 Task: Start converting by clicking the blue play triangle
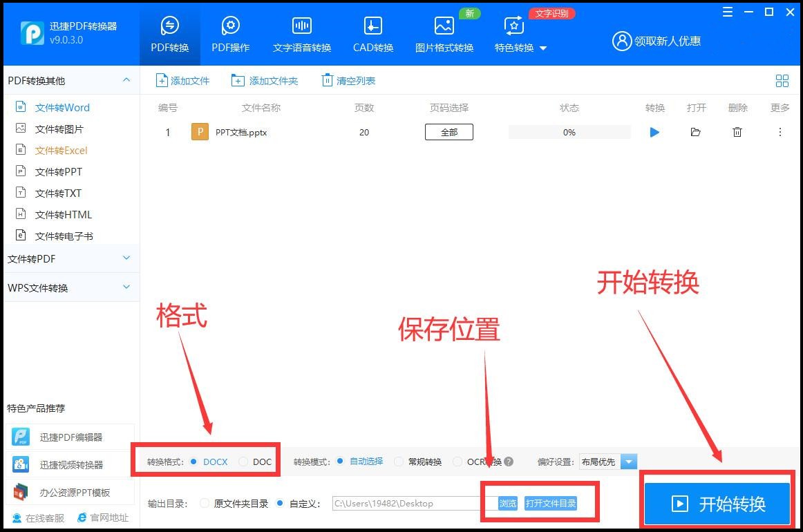pos(654,132)
